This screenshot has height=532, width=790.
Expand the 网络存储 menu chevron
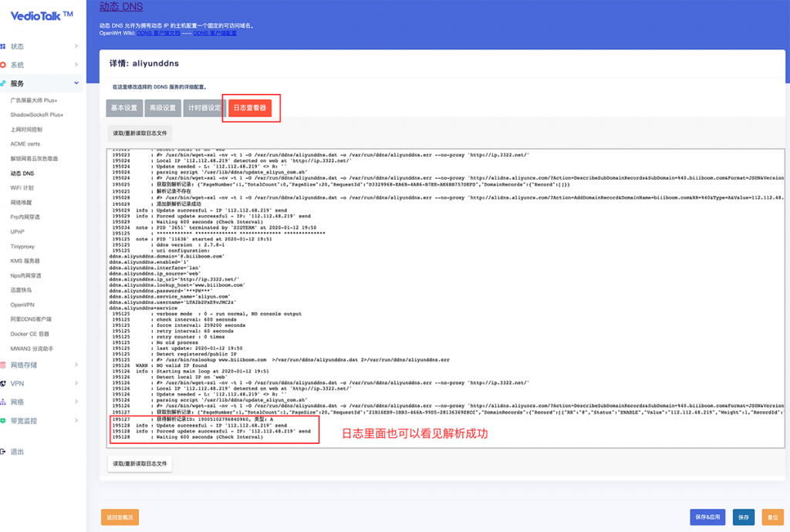(76, 365)
